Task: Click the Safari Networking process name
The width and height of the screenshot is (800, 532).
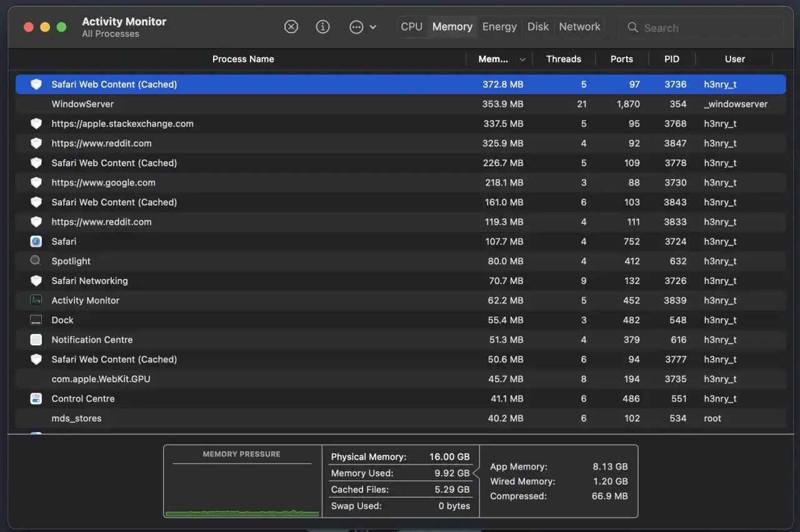Action: [89, 281]
